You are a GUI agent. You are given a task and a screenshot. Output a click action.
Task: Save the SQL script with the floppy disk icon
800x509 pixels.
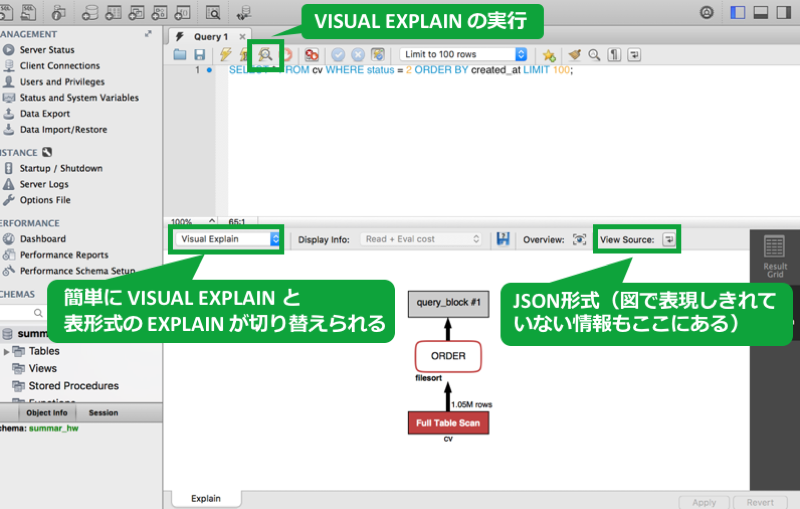click(x=200, y=55)
